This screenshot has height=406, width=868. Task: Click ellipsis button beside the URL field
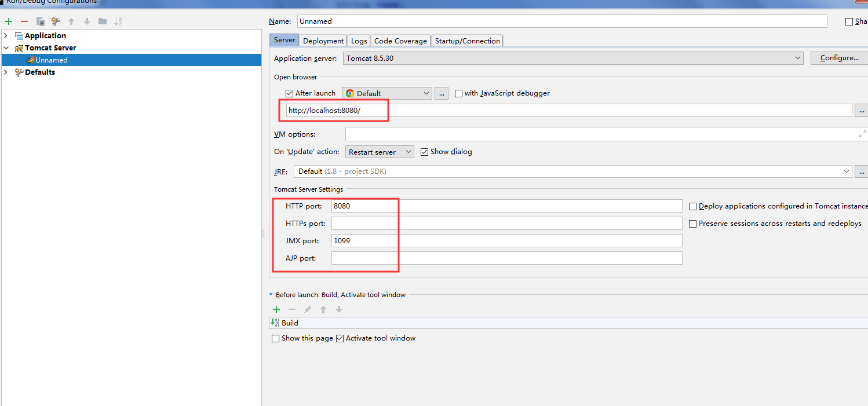[x=862, y=110]
